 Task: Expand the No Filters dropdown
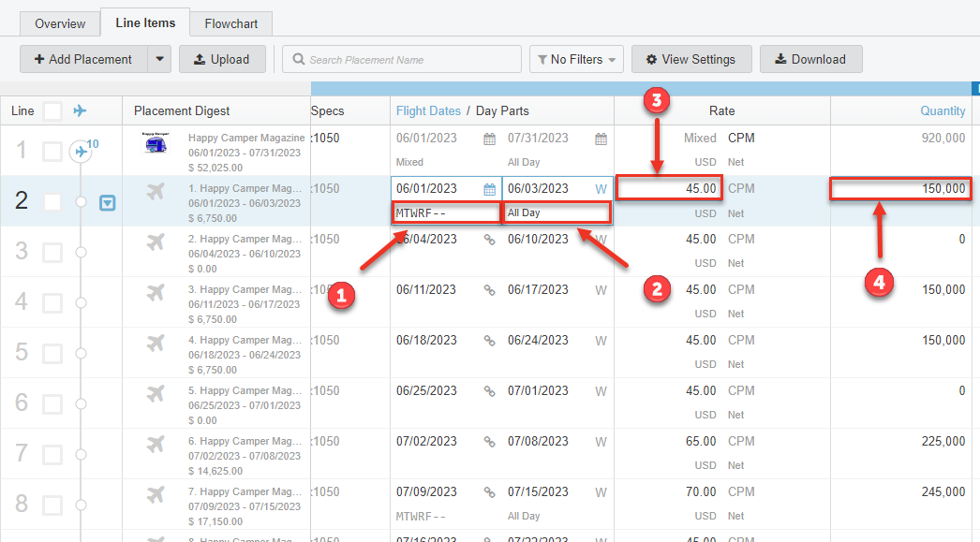click(x=576, y=59)
